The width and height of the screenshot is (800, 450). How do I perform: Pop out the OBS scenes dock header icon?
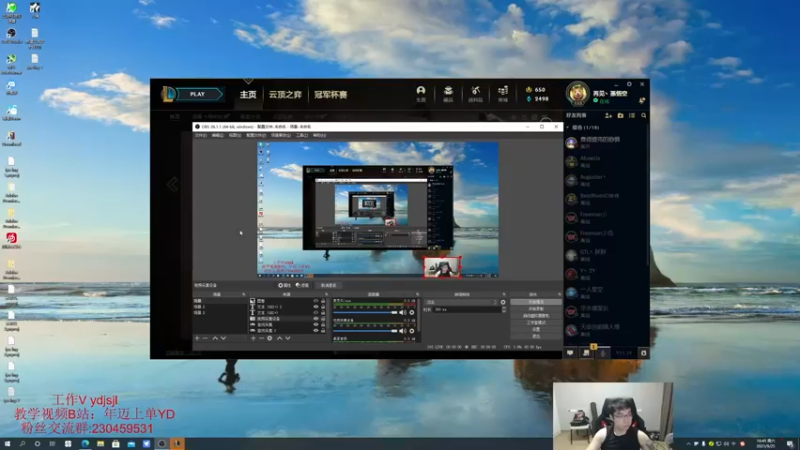[x=243, y=294]
